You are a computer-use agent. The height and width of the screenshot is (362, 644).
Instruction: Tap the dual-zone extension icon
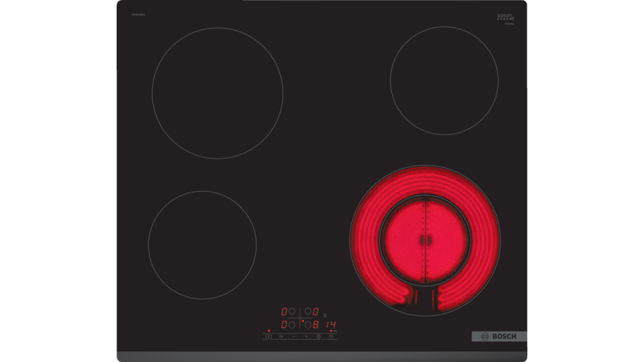click(x=318, y=336)
